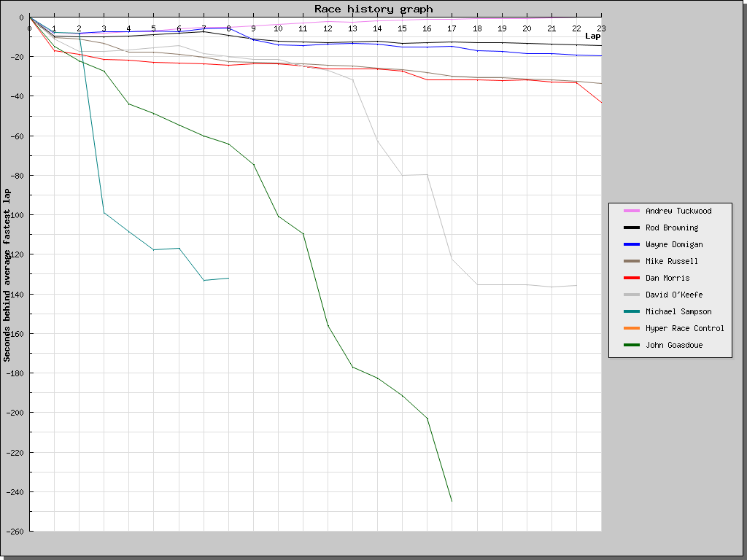Screen dimensions: 747x560
Task: Click the -200 y-axis value
Action: pyautogui.click(x=15, y=413)
